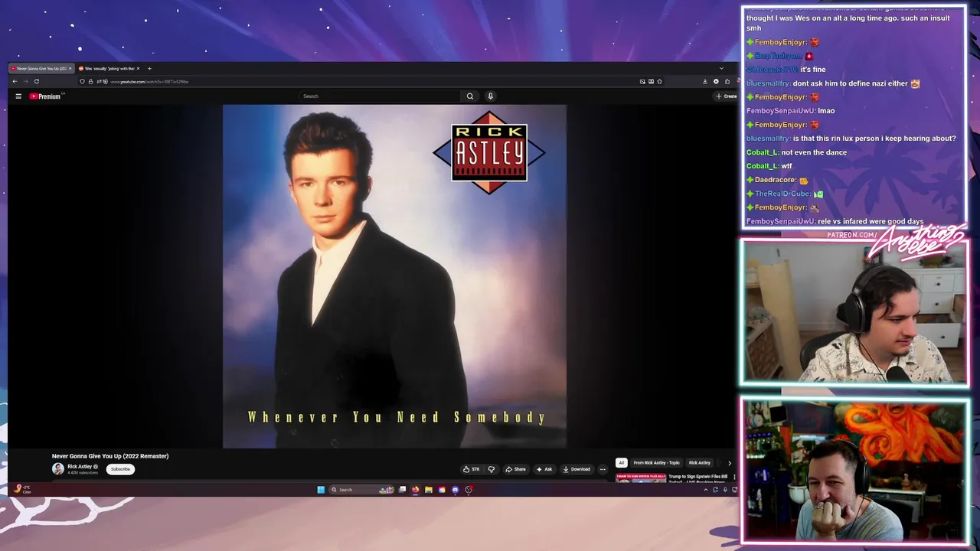This screenshot has height=551, width=980.
Task: Click the Share button
Action: (x=515, y=469)
